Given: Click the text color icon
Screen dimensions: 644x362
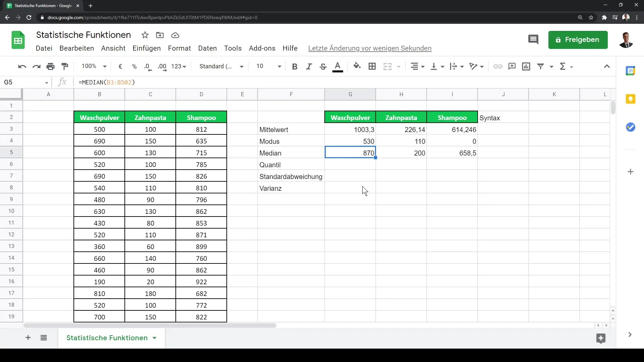Looking at the screenshot, I should [338, 66].
